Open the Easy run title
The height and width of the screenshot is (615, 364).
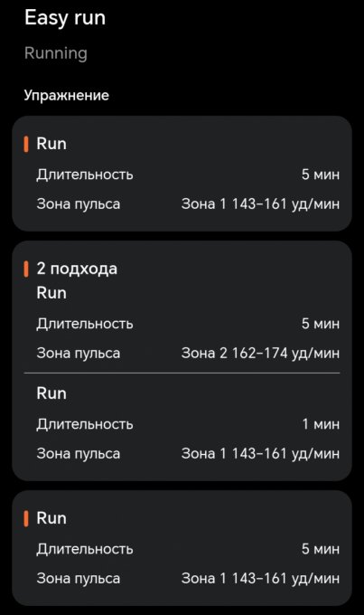pos(65,18)
